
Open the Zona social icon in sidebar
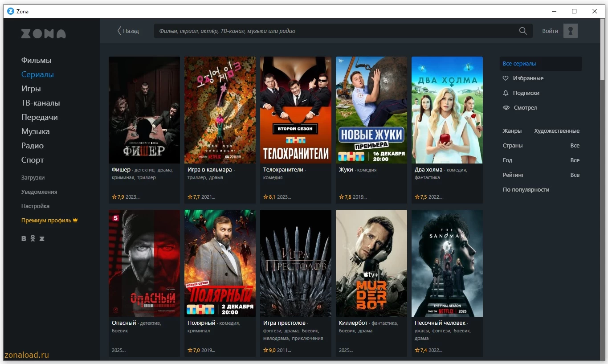42,239
